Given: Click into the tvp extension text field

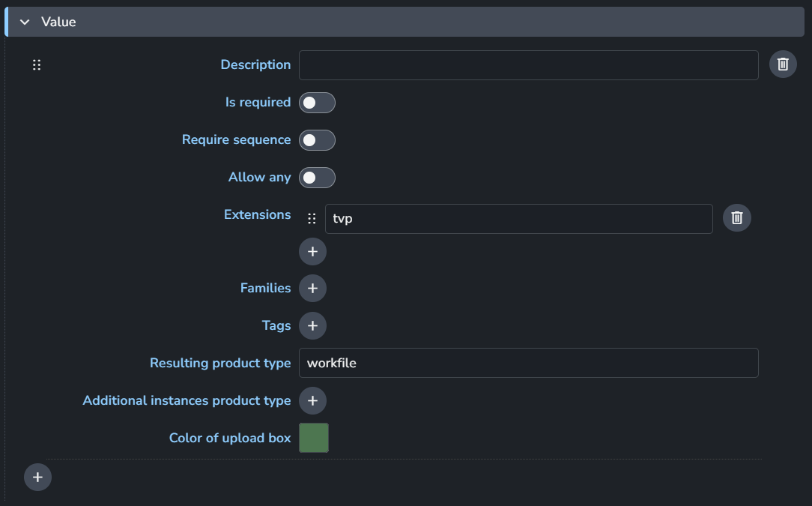Looking at the screenshot, I should (518, 219).
